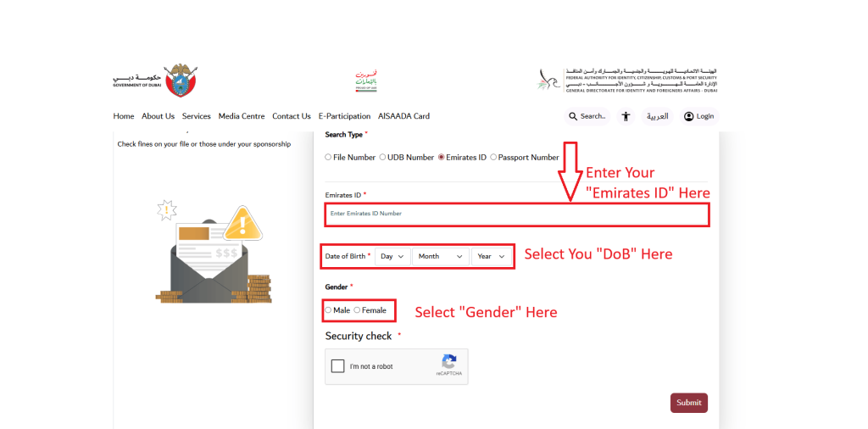The width and height of the screenshot is (868, 429).
Task: Click the Check fines on your file text
Action: pos(204,144)
